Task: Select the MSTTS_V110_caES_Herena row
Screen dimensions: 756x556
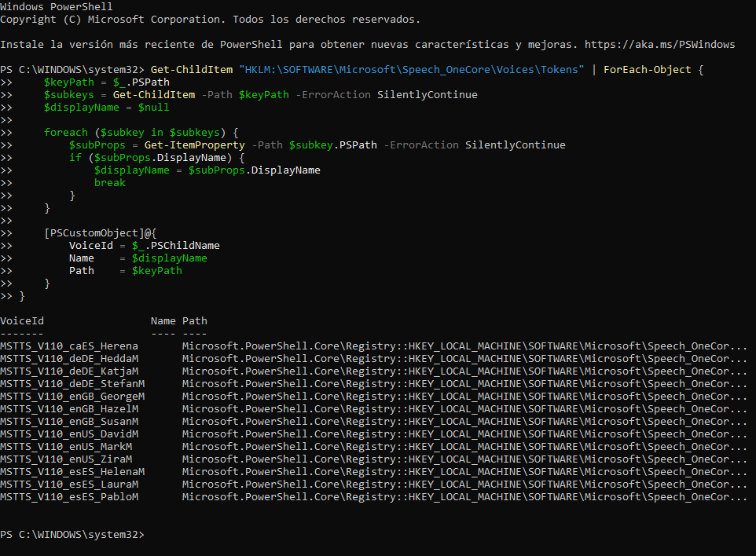Action: tap(69, 346)
